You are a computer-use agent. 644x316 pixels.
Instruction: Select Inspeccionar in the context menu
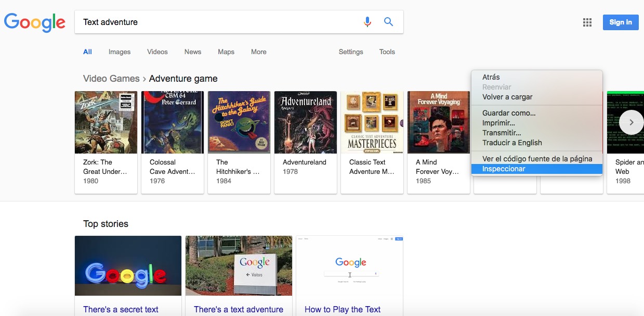click(537, 169)
